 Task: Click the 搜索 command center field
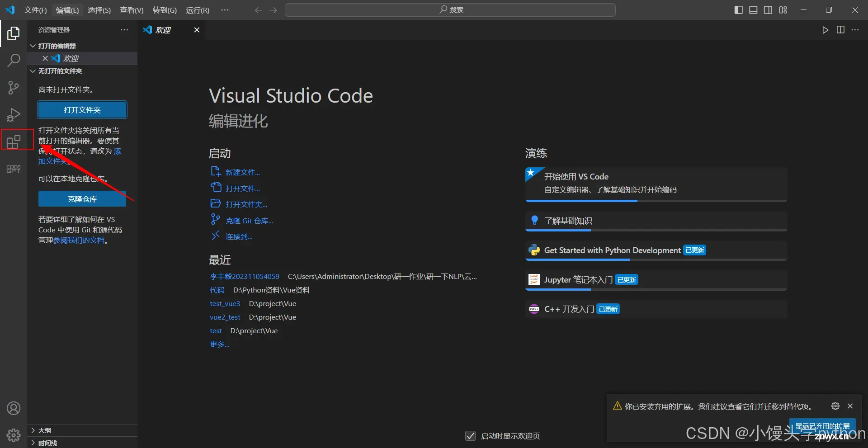pos(450,10)
